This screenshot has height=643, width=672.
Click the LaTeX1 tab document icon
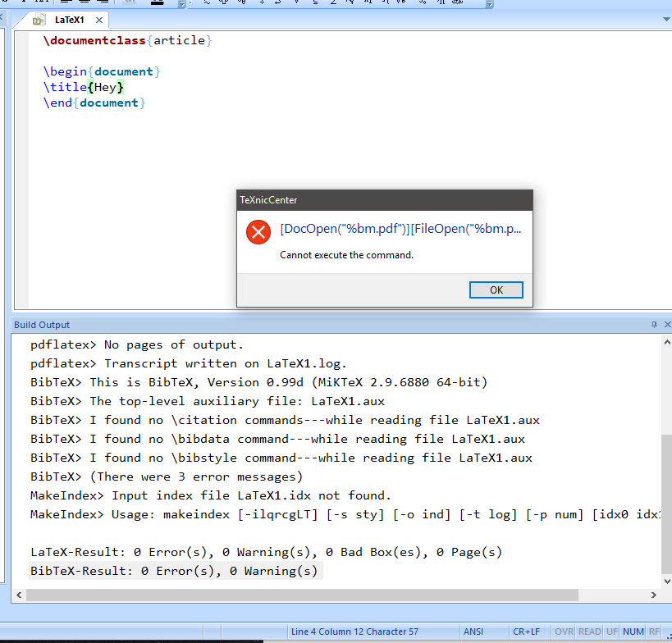pos(39,20)
